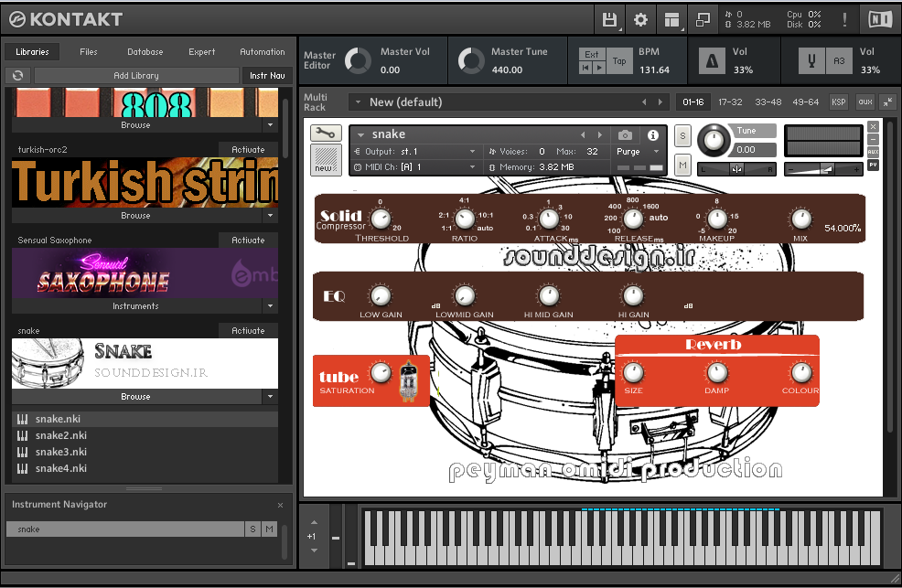Toggle Ext sync for master tempo
Viewport: 902px width, 588px height.
click(x=592, y=55)
